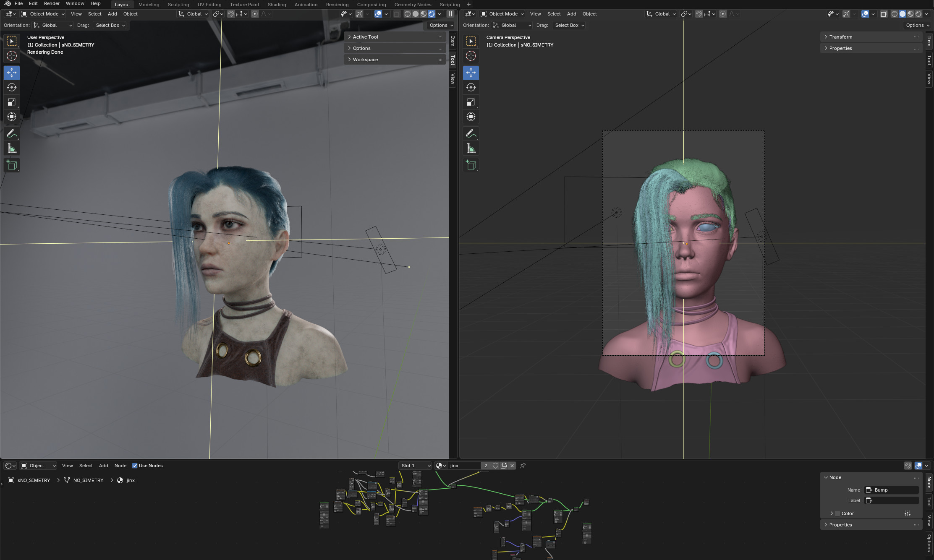Select the Cursor tool in left viewport
The image size is (934, 560).
[12, 56]
